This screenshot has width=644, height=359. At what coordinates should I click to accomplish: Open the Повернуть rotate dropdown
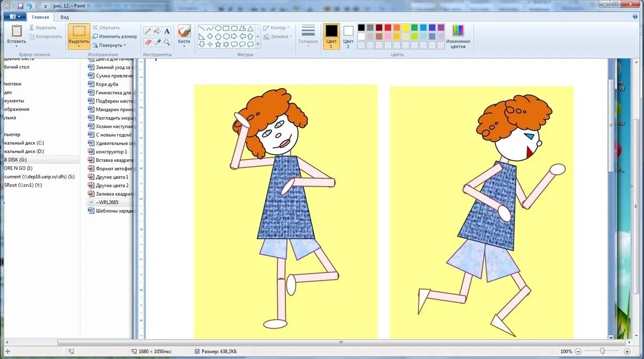(111, 45)
